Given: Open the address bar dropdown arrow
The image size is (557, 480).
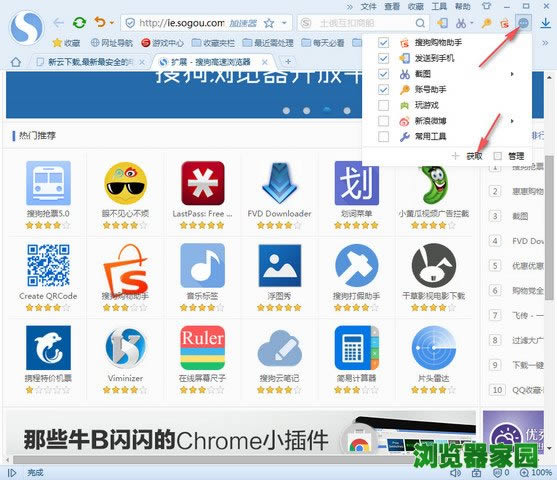Looking at the screenshot, I should (284, 23).
